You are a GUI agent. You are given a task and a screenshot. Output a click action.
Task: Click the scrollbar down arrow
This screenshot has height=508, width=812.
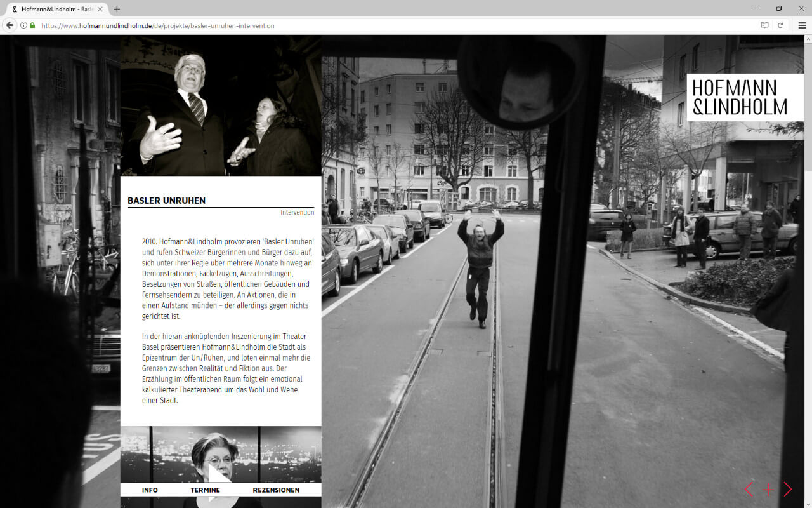pos(808,504)
